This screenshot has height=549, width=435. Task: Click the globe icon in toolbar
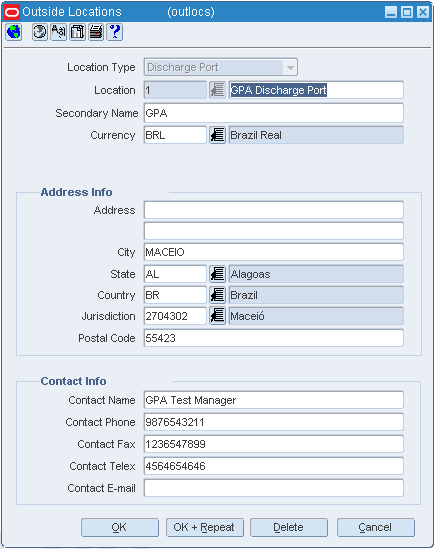point(14,32)
